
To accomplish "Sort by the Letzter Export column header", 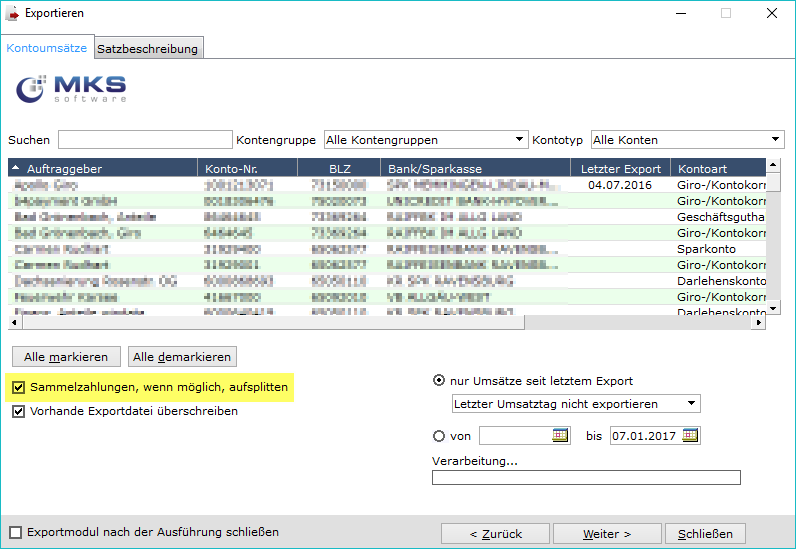I will pyautogui.click(x=621, y=169).
